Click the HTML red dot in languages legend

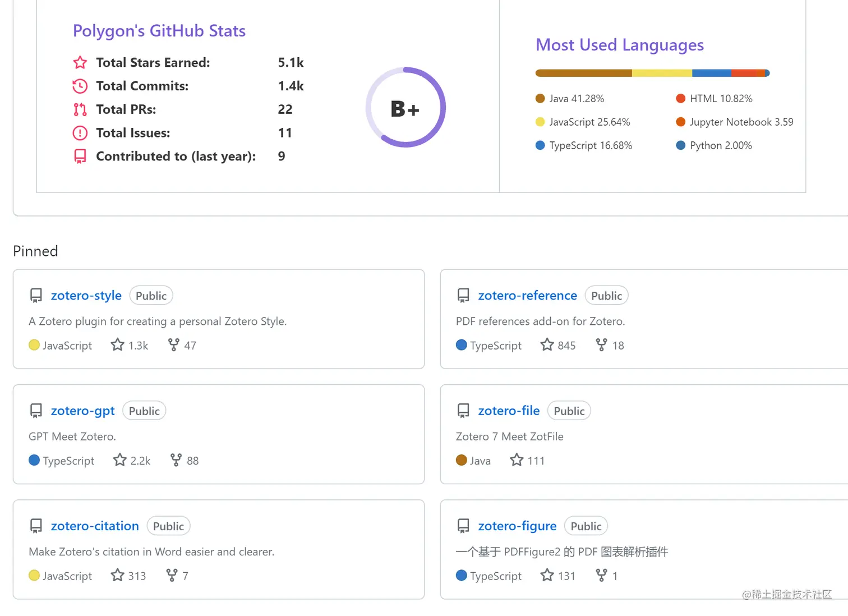point(681,99)
